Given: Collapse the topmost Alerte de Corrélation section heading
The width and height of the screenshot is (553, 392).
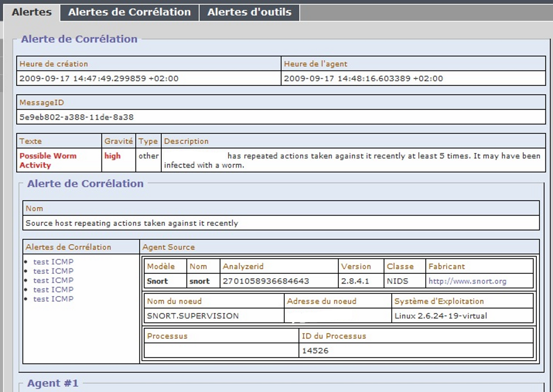Looking at the screenshot, I should tap(79, 39).
